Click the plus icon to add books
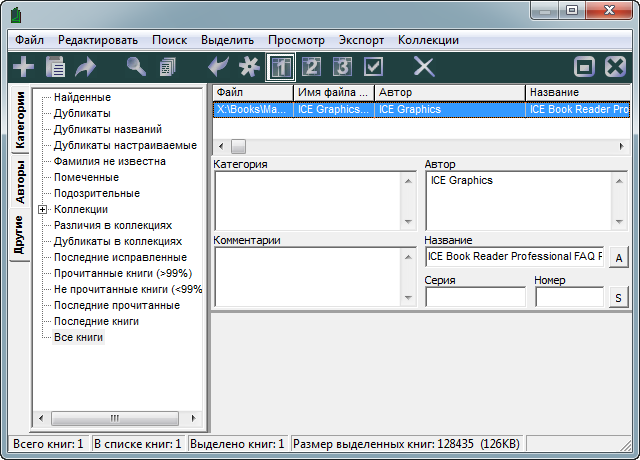Screen dimensions: 640x460 (23, 67)
